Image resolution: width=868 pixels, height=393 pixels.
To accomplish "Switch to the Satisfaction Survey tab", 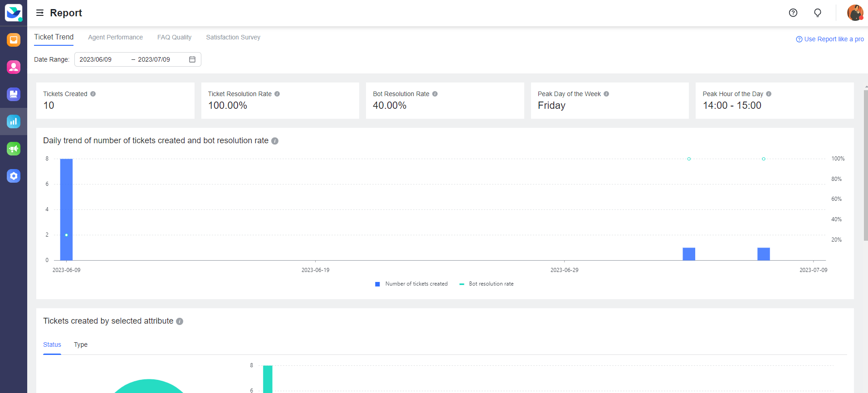I will tap(233, 37).
